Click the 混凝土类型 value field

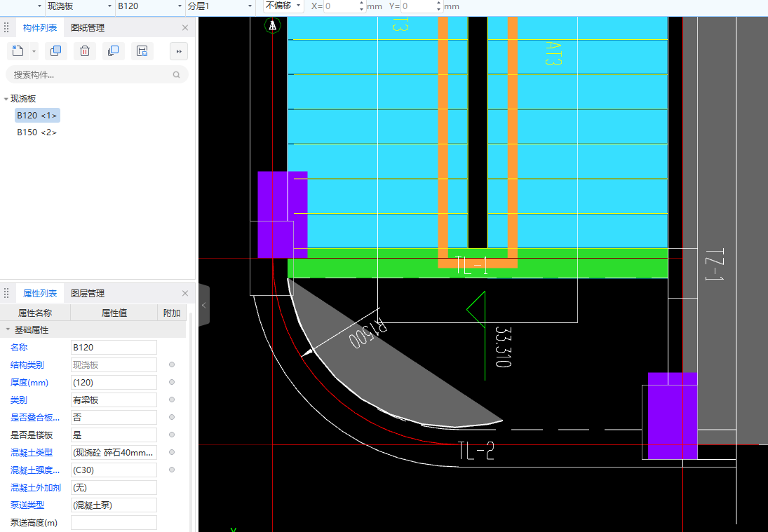tap(114, 453)
